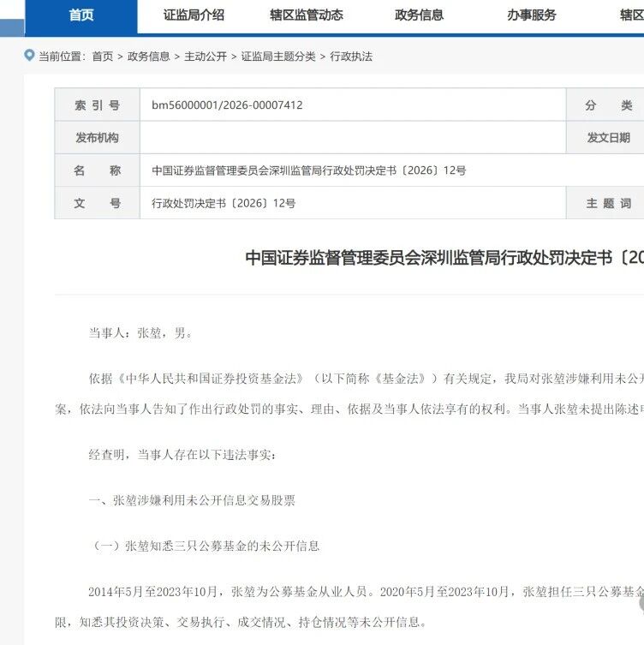Click the 名称 table header cell

click(97, 170)
